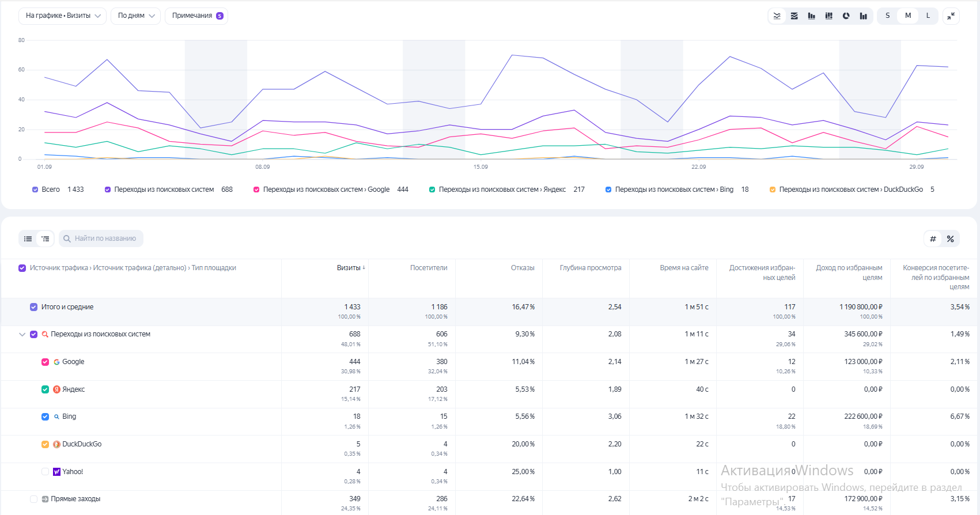Switch to the stacked area chart view
This screenshot has width=980, height=515.
[x=794, y=16]
